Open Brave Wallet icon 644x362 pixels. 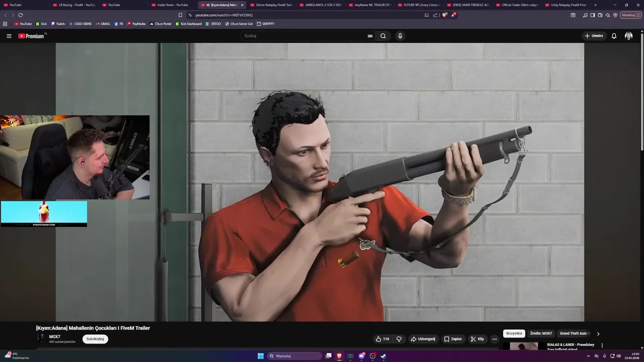pos(600,15)
